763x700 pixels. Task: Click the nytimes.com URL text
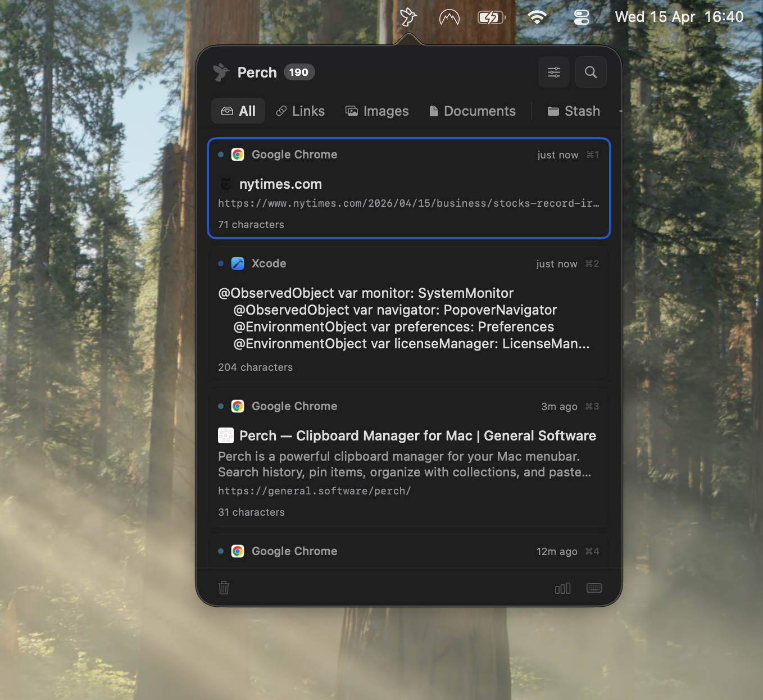pos(408,203)
